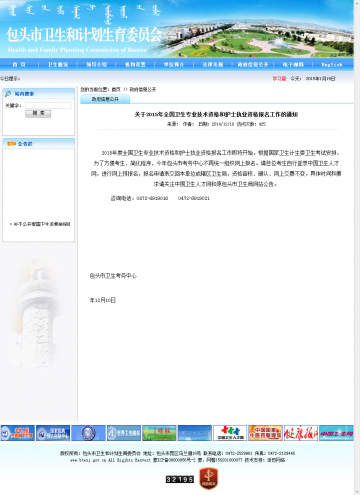Click the 12月16日 date text
This screenshot has height=495, width=360.
(x=102, y=300)
